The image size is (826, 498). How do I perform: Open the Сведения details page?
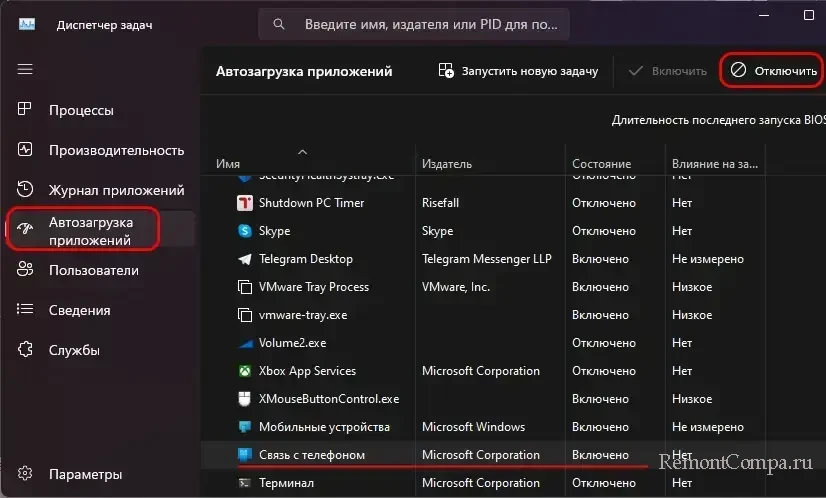point(79,310)
